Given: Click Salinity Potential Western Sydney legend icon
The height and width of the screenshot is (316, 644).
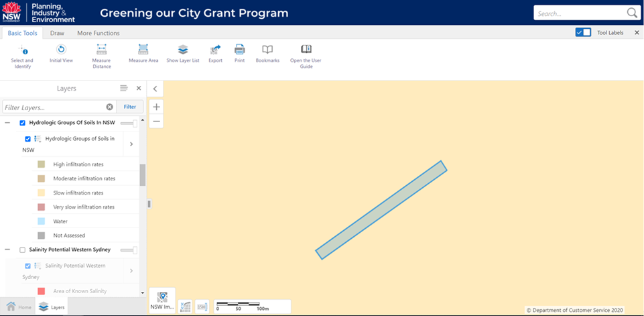Looking at the screenshot, I should click(x=38, y=266).
